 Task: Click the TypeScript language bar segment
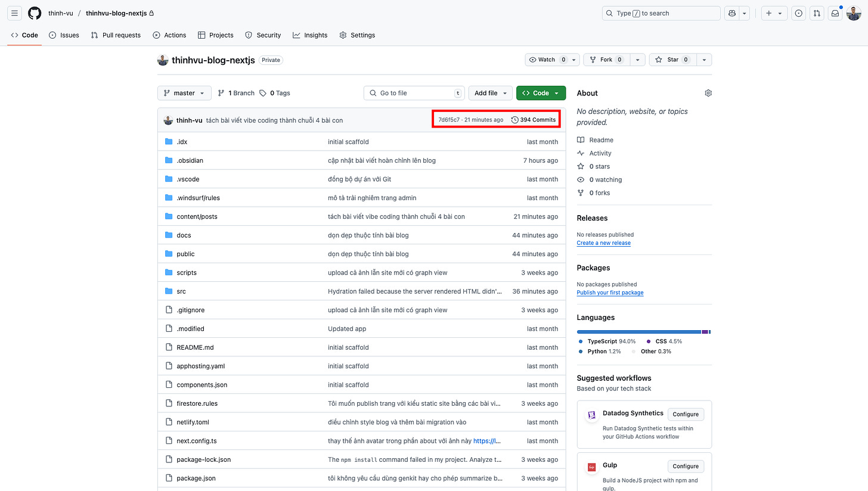point(639,332)
